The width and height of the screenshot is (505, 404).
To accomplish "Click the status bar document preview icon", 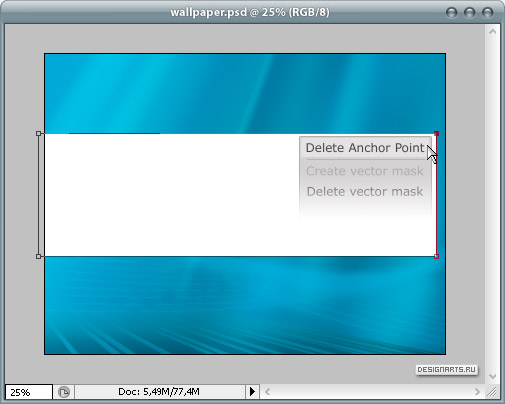I will 64,392.
